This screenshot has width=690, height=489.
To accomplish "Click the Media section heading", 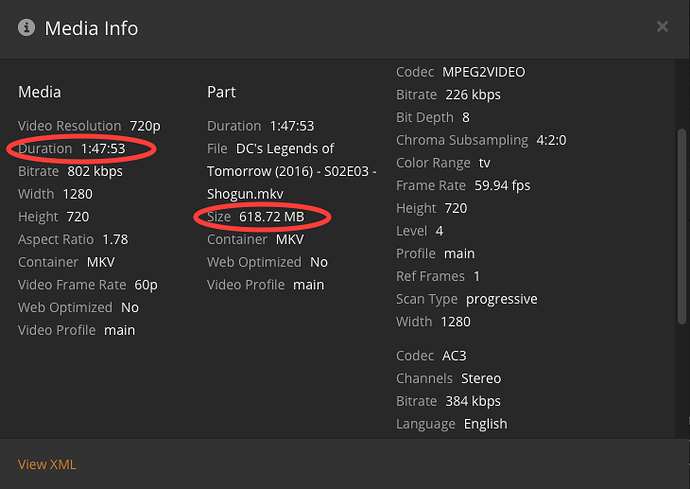I will tap(39, 92).
